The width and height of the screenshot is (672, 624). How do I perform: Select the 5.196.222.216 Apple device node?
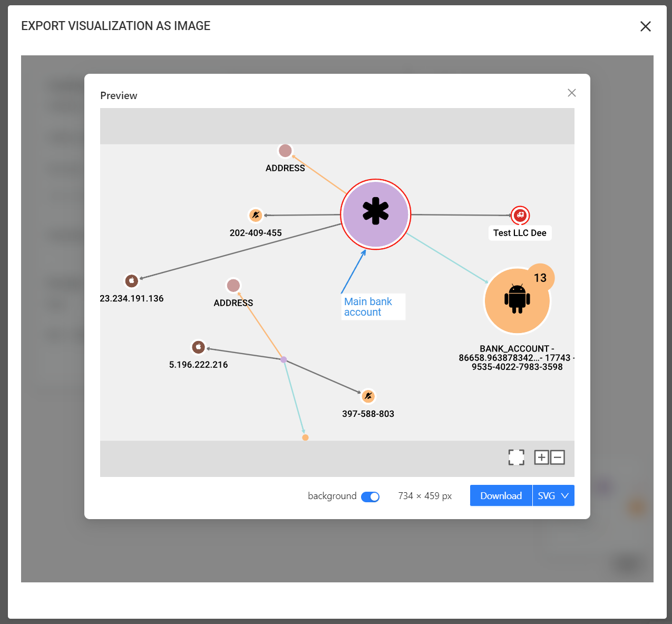point(198,347)
